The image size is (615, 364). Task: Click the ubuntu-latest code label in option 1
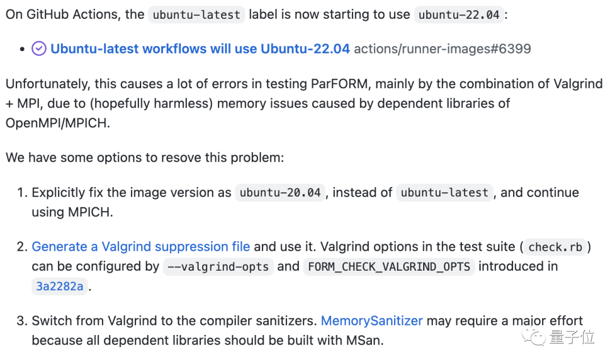tap(445, 193)
